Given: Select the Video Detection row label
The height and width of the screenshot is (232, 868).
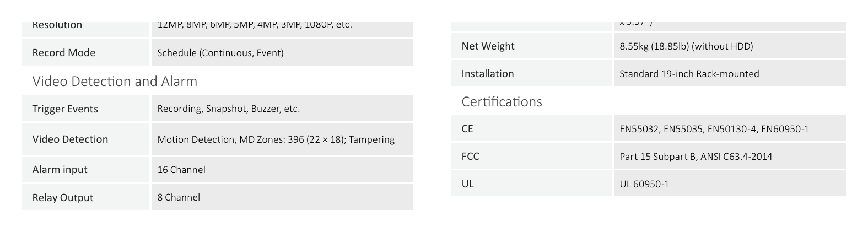Looking at the screenshot, I should (70, 139).
